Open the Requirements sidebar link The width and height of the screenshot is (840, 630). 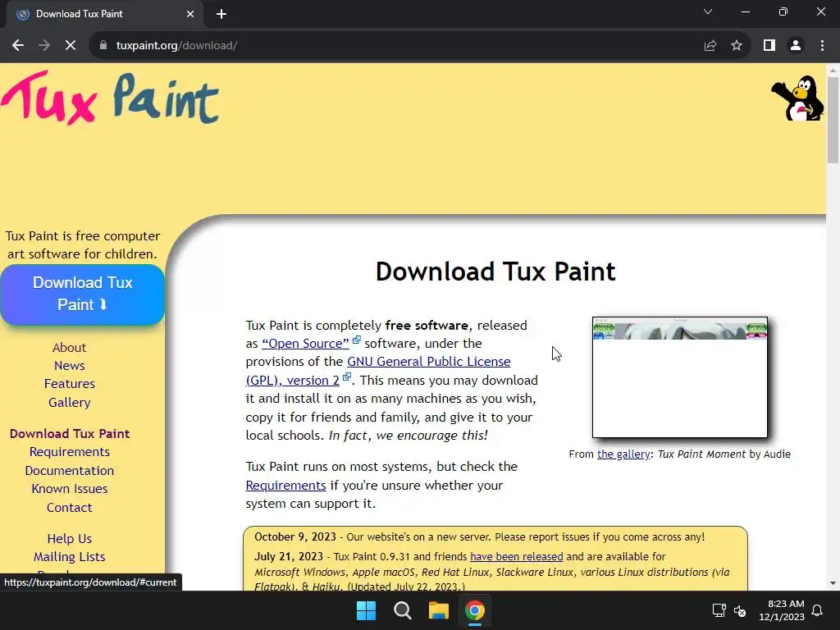click(70, 452)
